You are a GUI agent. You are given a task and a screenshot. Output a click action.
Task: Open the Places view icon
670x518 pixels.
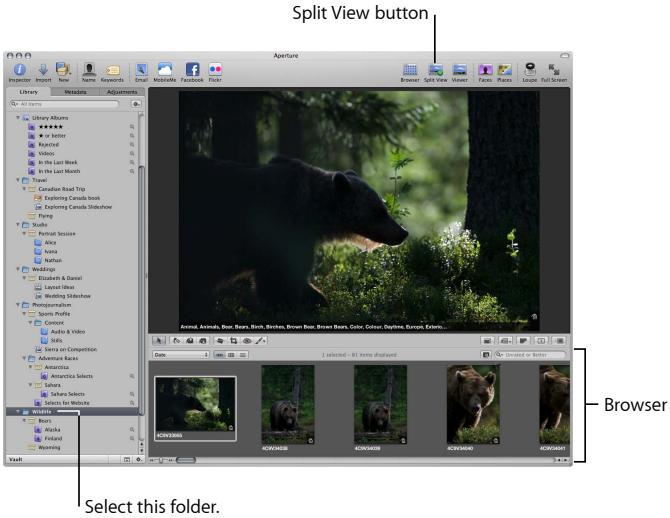[x=504, y=70]
